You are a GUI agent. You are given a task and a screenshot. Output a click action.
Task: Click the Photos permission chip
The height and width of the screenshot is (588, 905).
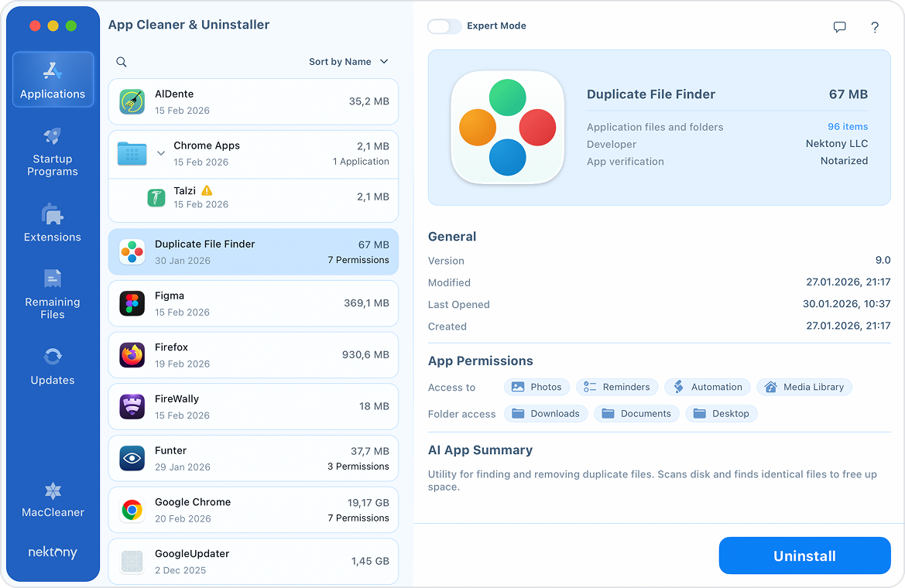coord(536,387)
